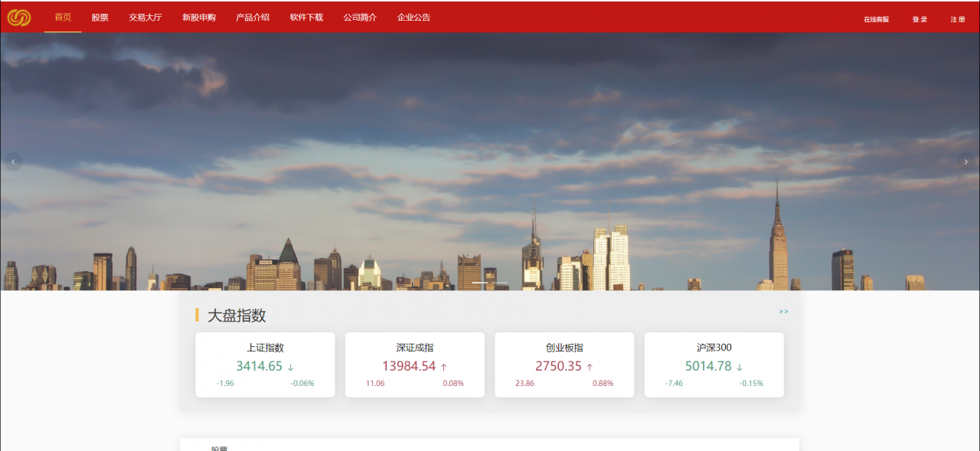This screenshot has height=451, width=980.
Task: Click the carousel slide indicator dot
Action: pyautogui.click(x=481, y=282)
